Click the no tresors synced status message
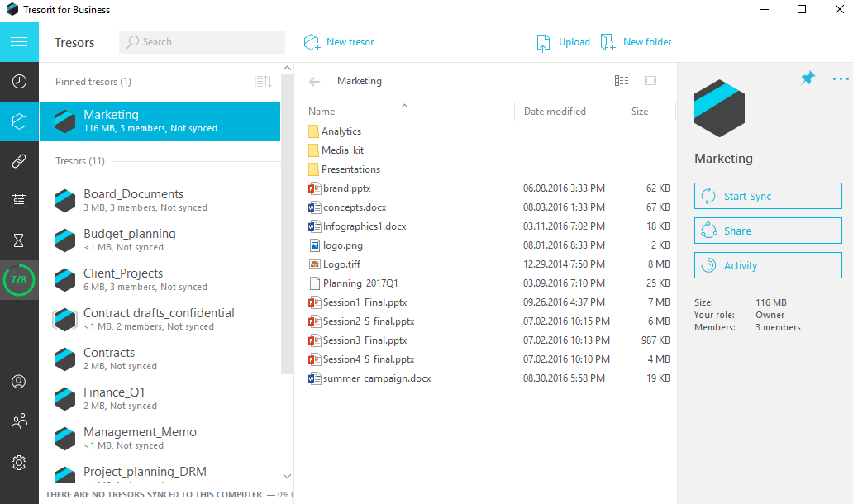Screen dimensions: 853x504 [x=154, y=495]
